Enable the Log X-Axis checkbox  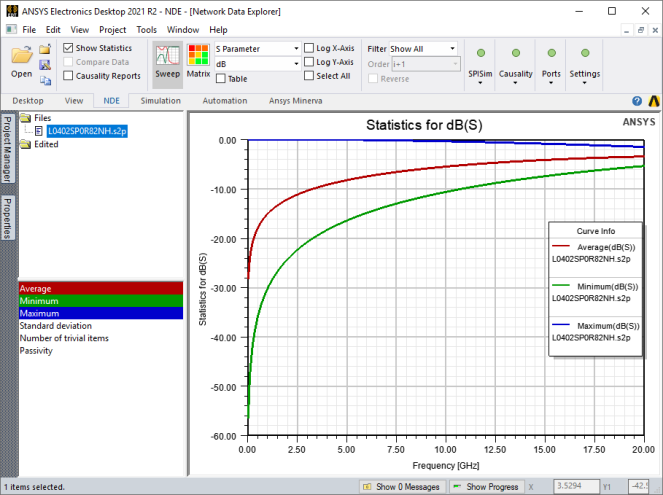(309, 48)
